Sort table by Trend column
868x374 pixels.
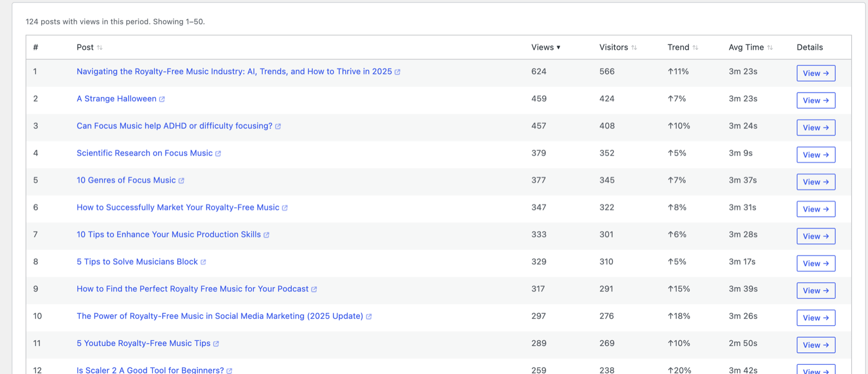click(x=682, y=47)
